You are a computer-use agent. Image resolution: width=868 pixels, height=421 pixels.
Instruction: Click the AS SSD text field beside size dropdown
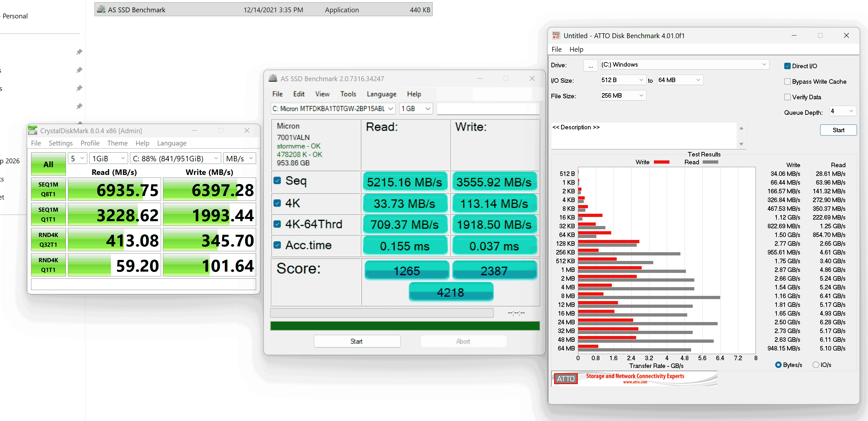(x=488, y=108)
